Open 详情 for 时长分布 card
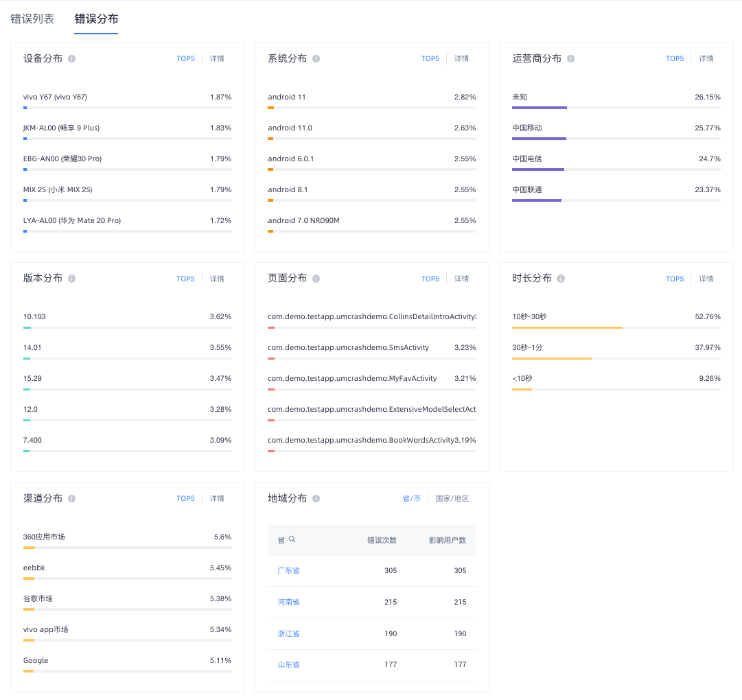This screenshot has height=700, width=742. (706, 279)
